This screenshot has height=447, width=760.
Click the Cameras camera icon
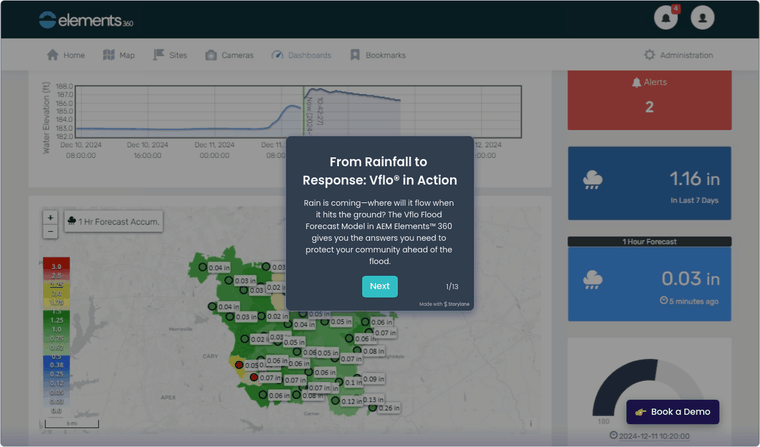pyautogui.click(x=211, y=55)
